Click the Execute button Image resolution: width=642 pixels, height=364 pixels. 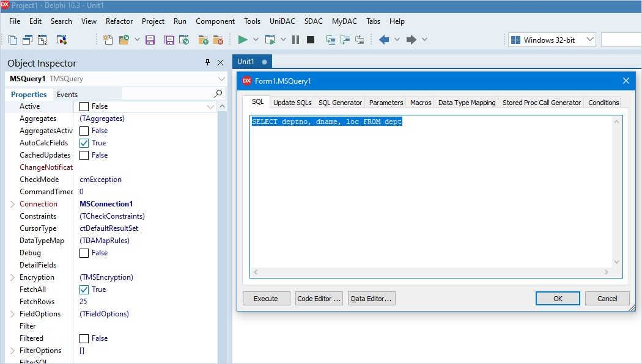[x=266, y=298]
